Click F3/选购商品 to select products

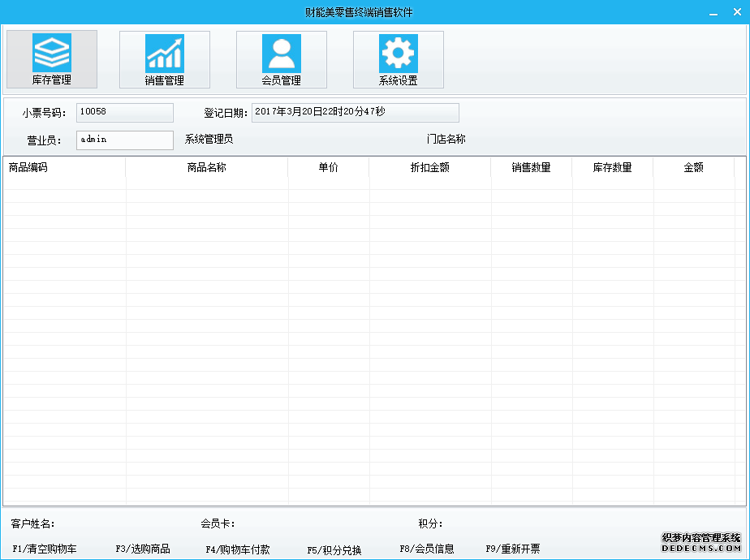[143, 549]
